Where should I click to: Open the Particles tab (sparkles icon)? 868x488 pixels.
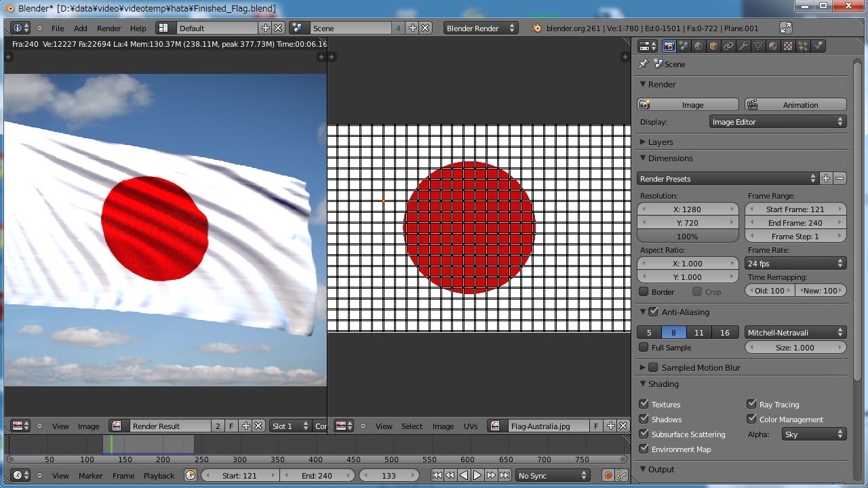(803, 46)
